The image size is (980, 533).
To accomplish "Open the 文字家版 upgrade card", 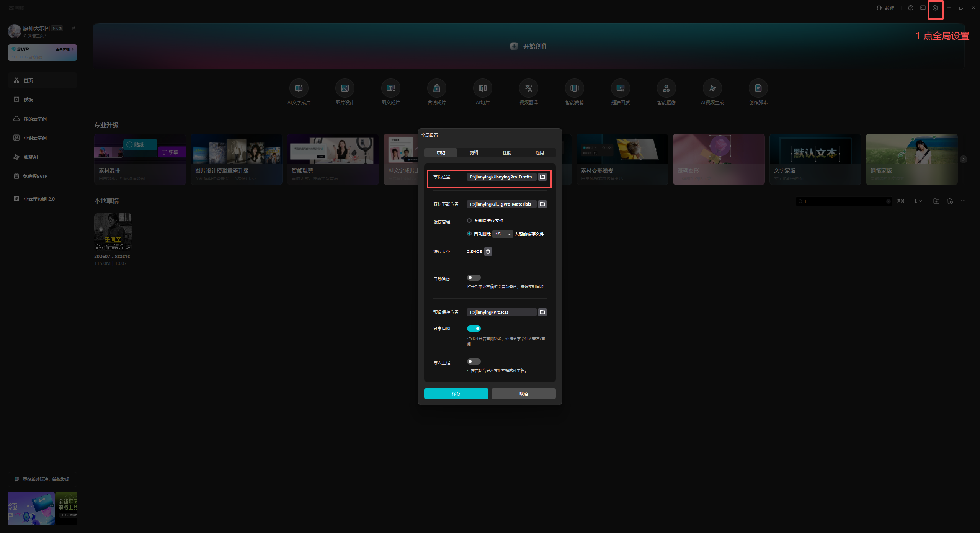I will tap(815, 159).
